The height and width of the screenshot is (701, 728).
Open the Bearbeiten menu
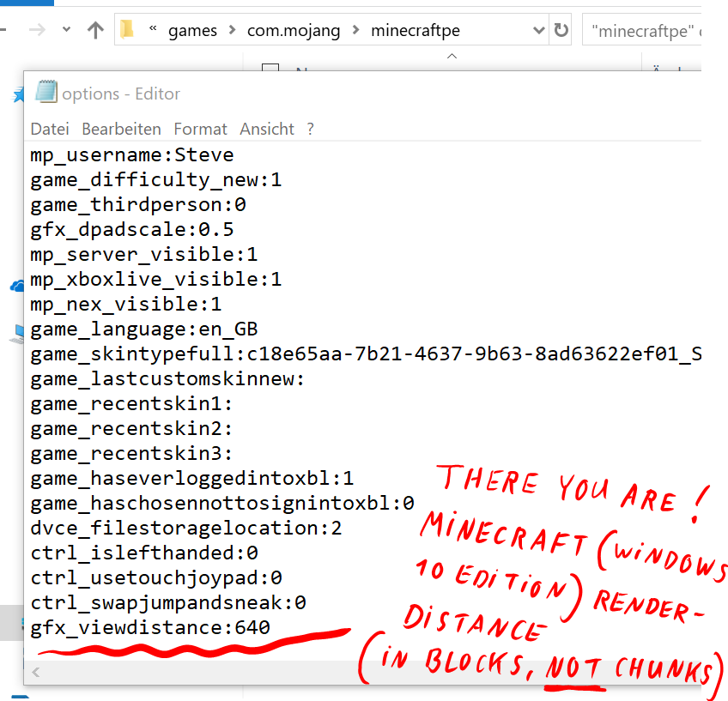click(121, 129)
